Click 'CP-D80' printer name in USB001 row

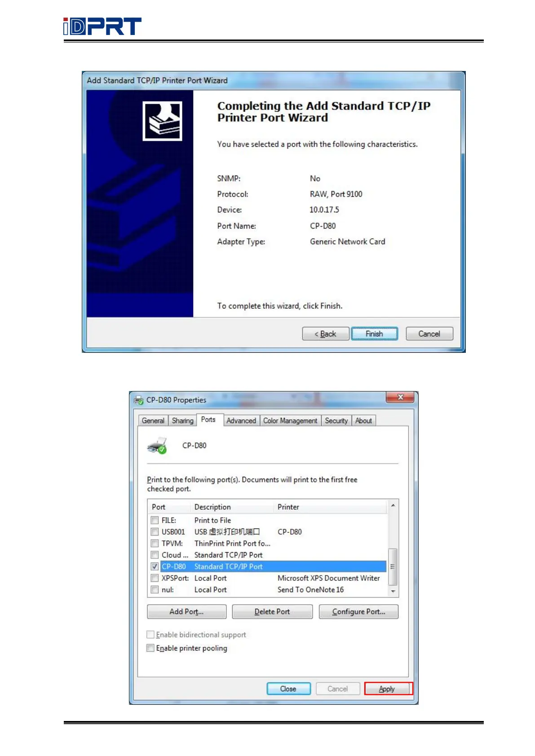click(290, 532)
